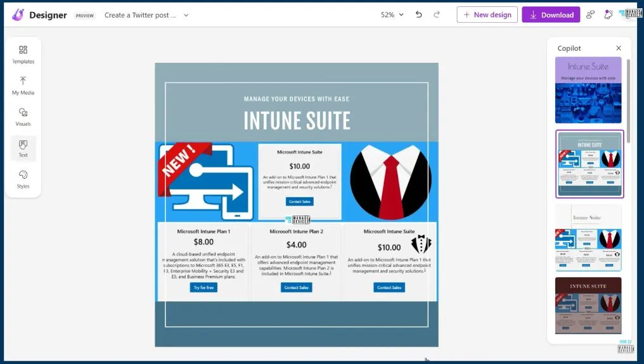Click the suit and red tie image
644x364 pixels.
pos(390,181)
